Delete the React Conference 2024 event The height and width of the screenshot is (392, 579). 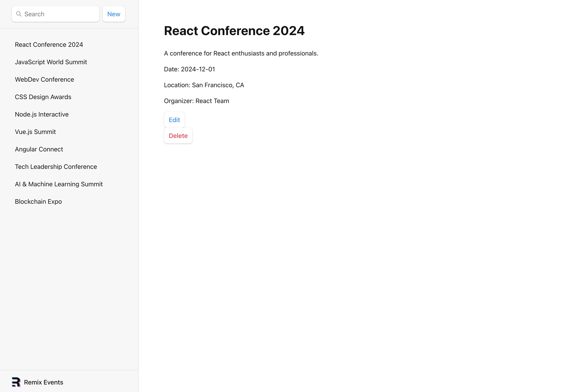(178, 136)
